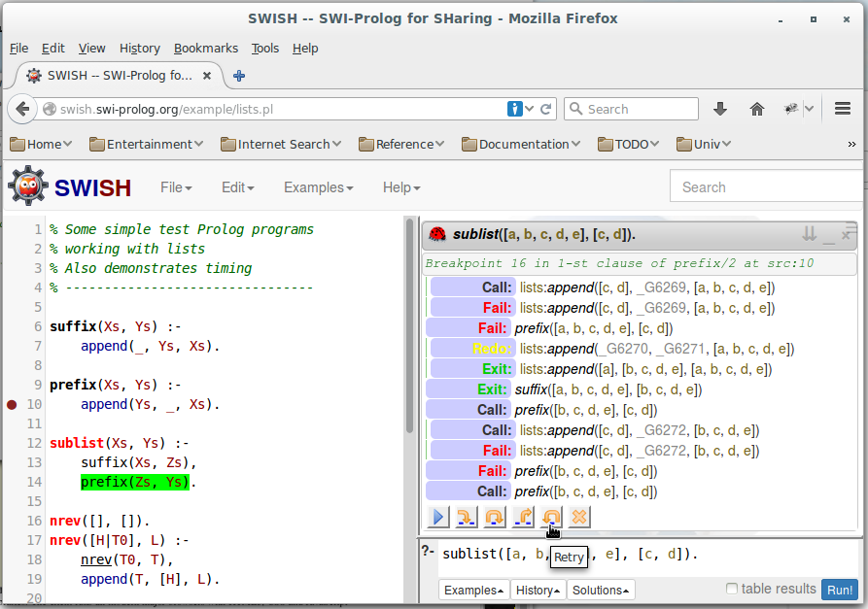The width and height of the screenshot is (868, 609).
Task: Open the History dropdown below the query
Action: 538,590
